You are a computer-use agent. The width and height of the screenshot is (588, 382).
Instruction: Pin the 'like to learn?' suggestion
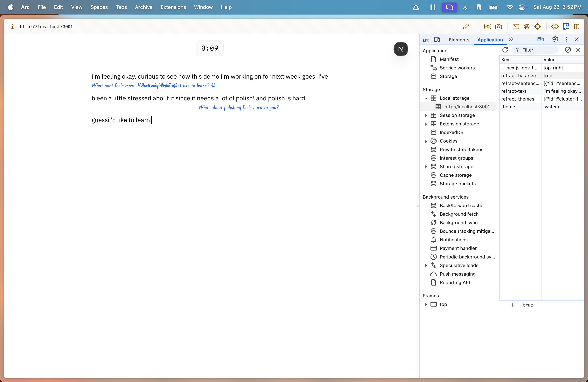tap(213, 86)
